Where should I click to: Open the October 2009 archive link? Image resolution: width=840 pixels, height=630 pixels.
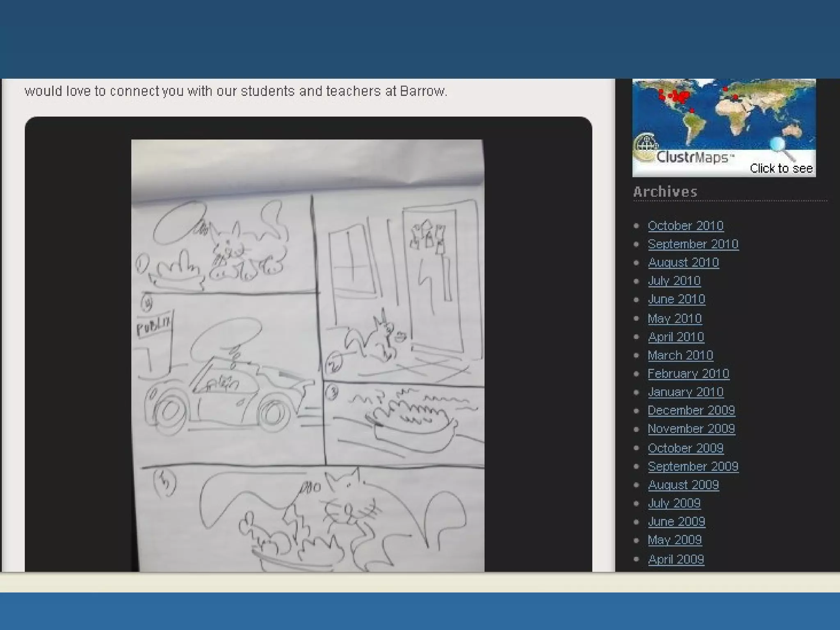coord(685,448)
